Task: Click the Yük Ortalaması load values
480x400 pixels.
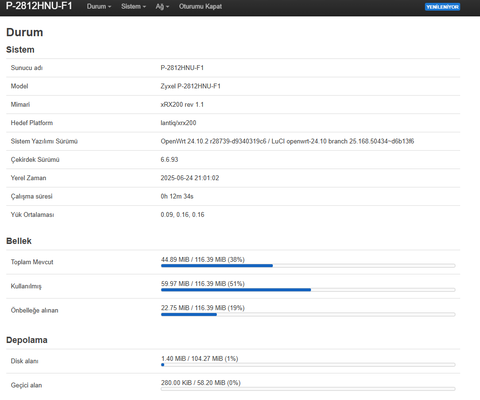Action: (182, 215)
